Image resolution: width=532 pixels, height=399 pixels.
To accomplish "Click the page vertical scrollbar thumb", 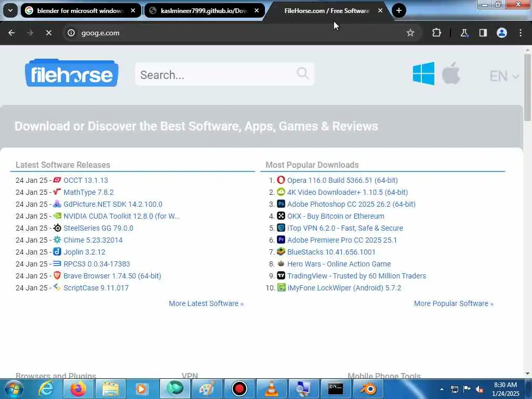I will 527,87.
